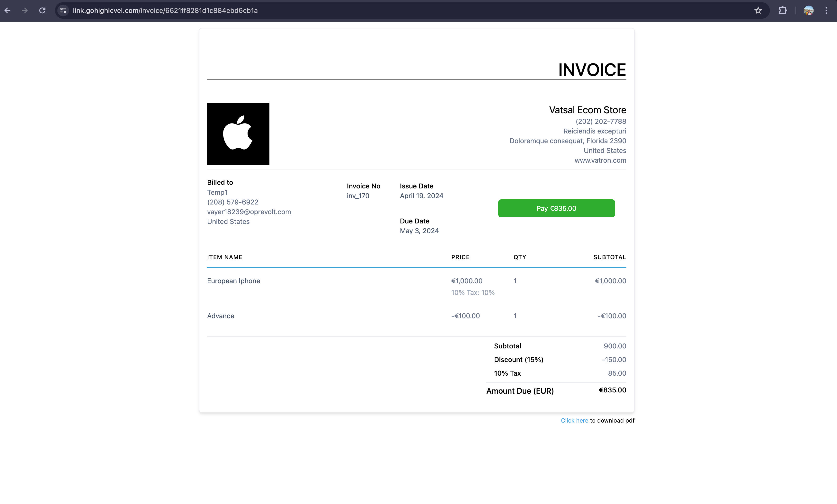Open the Chrome three-dot menu
The width and height of the screenshot is (837, 504).
[826, 10]
